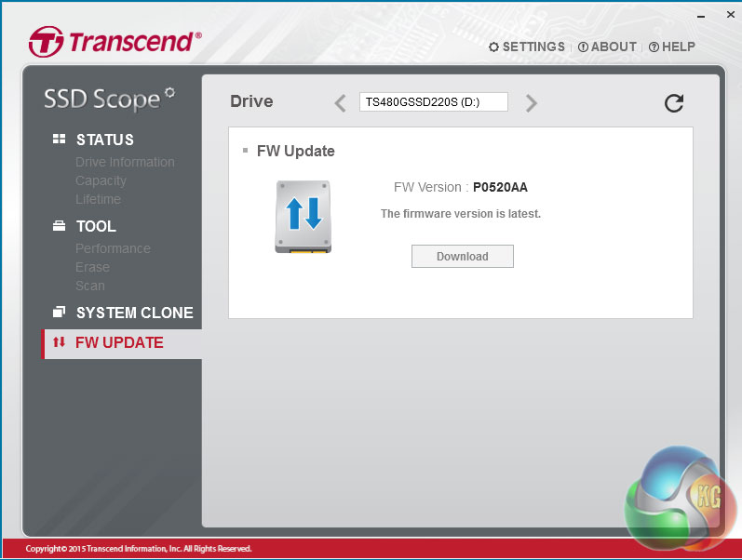Refresh the drive list with reload icon
The image size is (742, 560).
pyautogui.click(x=674, y=102)
